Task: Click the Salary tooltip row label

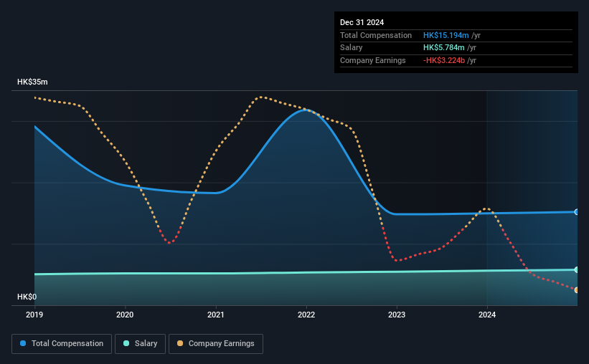Action: pos(352,48)
